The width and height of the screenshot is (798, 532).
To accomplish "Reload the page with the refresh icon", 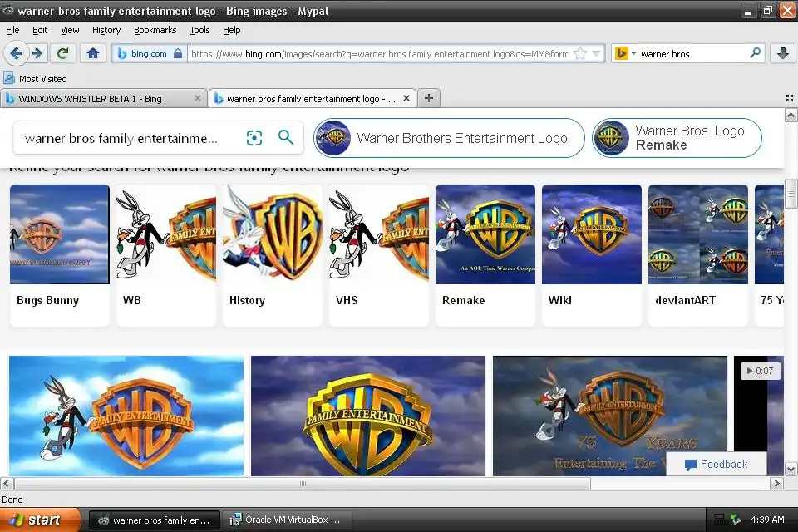I will (x=63, y=53).
